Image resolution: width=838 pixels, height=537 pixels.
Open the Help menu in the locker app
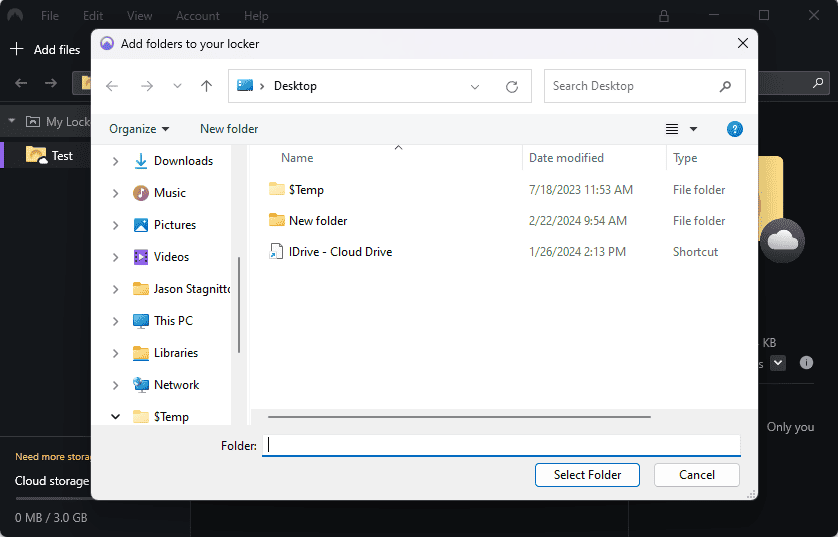(256, 16)
